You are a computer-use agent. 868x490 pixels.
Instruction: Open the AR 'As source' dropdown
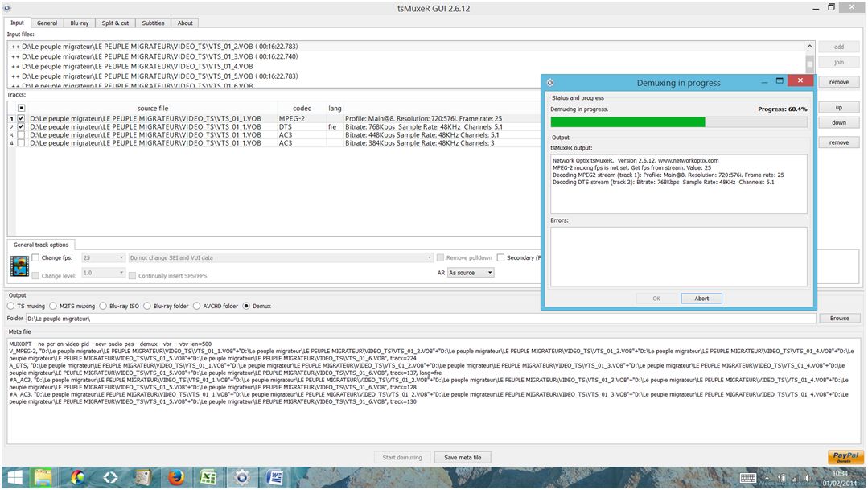pyautogui.click(x=471, y=273)
